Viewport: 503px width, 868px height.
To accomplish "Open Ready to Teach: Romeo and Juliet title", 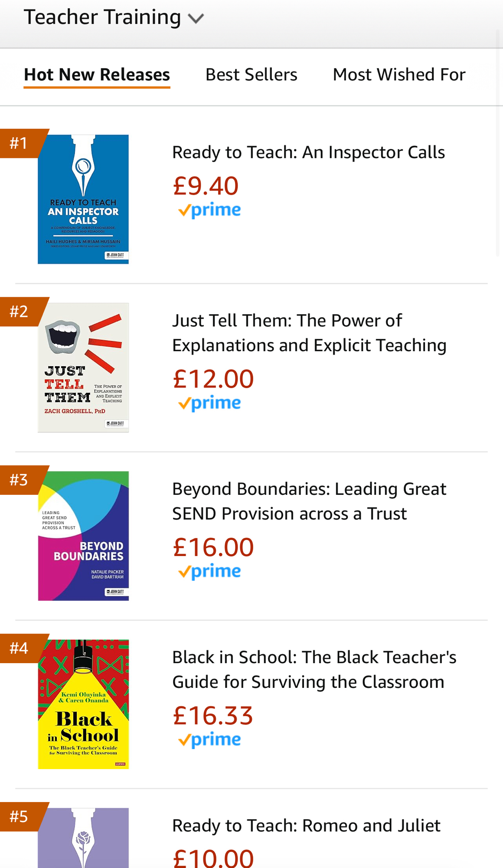I will [x=306, y=825].
